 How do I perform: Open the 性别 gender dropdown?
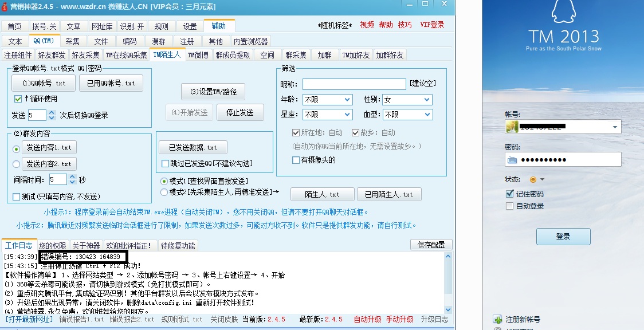(x=407, y=100)
